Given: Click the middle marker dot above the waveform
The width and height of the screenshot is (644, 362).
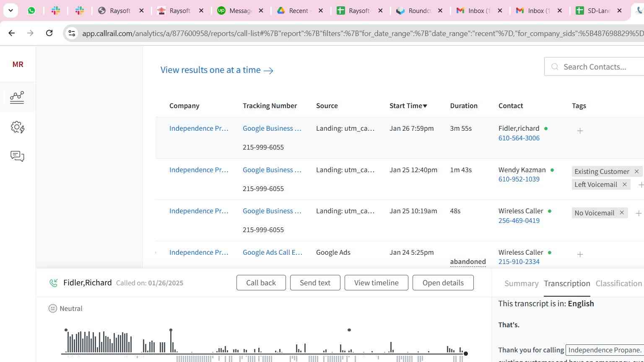Looking at the screenshot, I should pyautogui.click(x=349, y=330).
